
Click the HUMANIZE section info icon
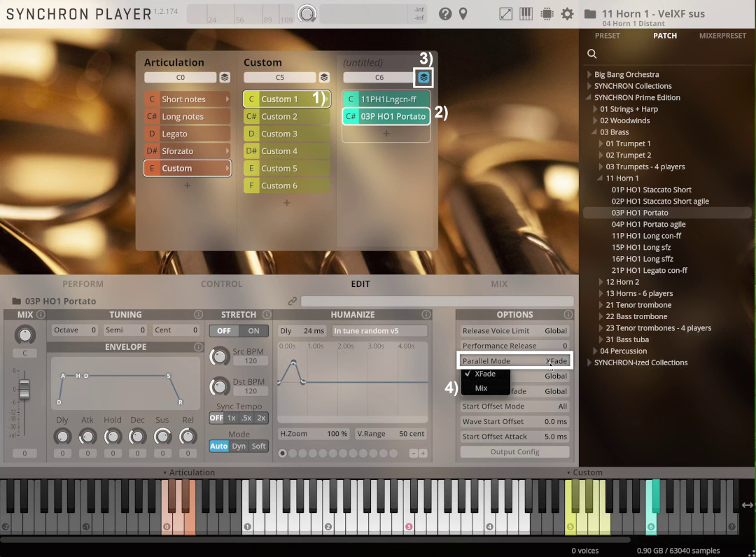tap(426, 315)
